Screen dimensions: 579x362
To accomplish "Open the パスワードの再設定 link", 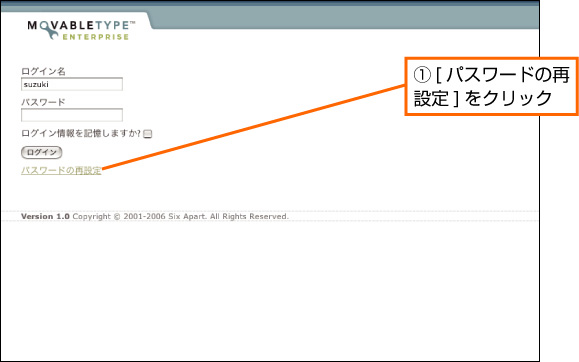I will 61,171.
